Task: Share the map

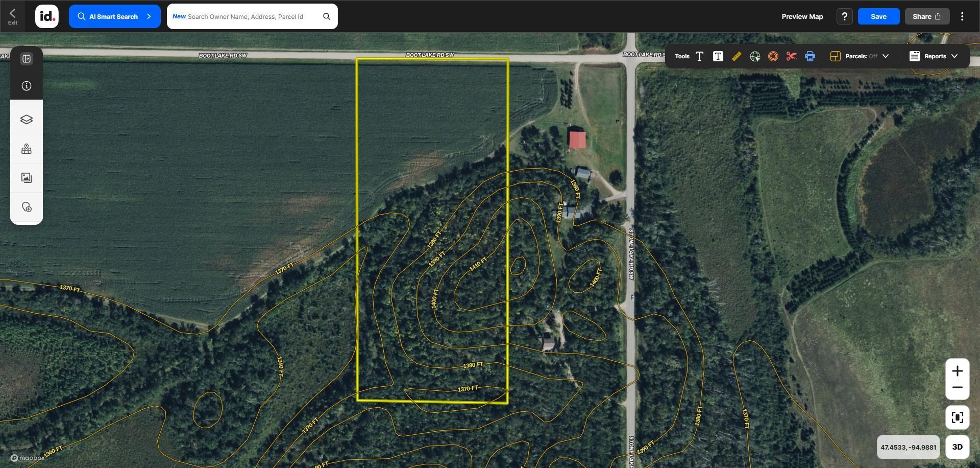Action: click(x=927, y=16)
